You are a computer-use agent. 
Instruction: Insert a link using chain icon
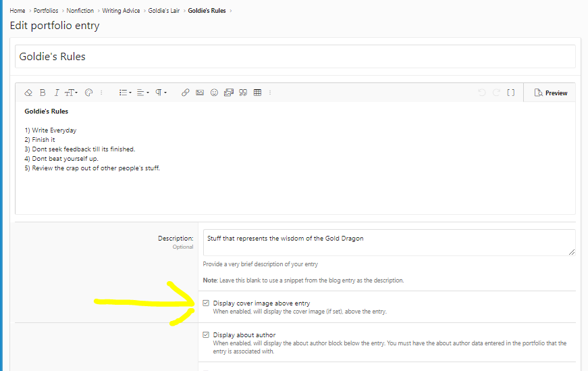click(x=185, y=93)
